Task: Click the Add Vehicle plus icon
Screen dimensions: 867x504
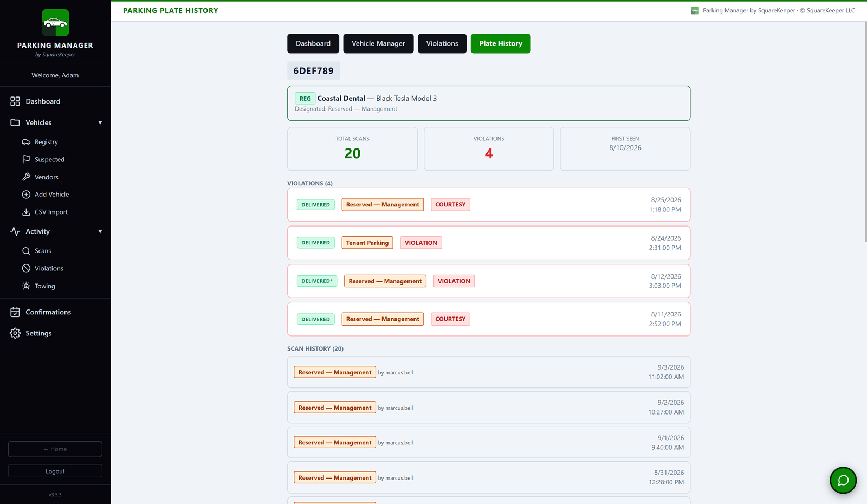Action: click(x=26, y=195)
